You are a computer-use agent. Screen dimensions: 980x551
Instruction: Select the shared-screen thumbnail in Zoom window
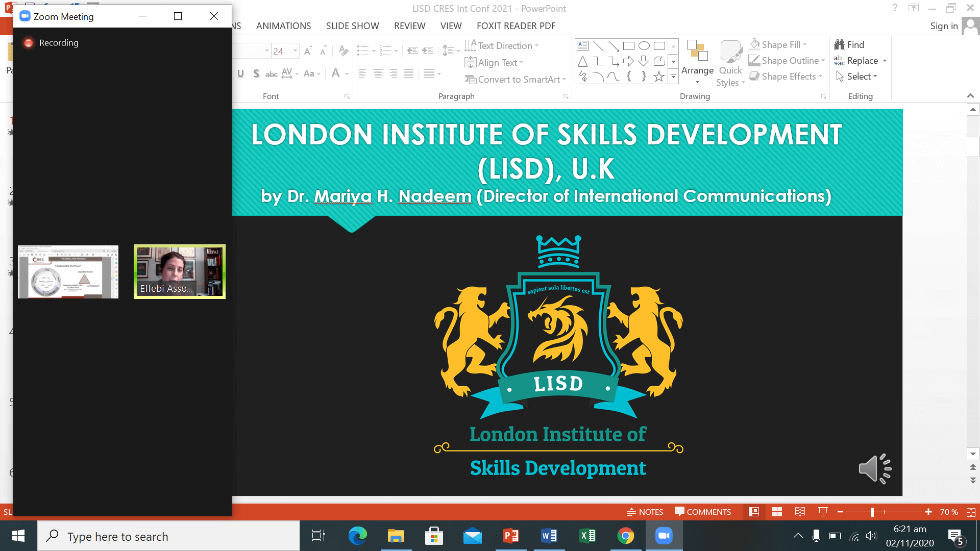[x=68, y=271]
